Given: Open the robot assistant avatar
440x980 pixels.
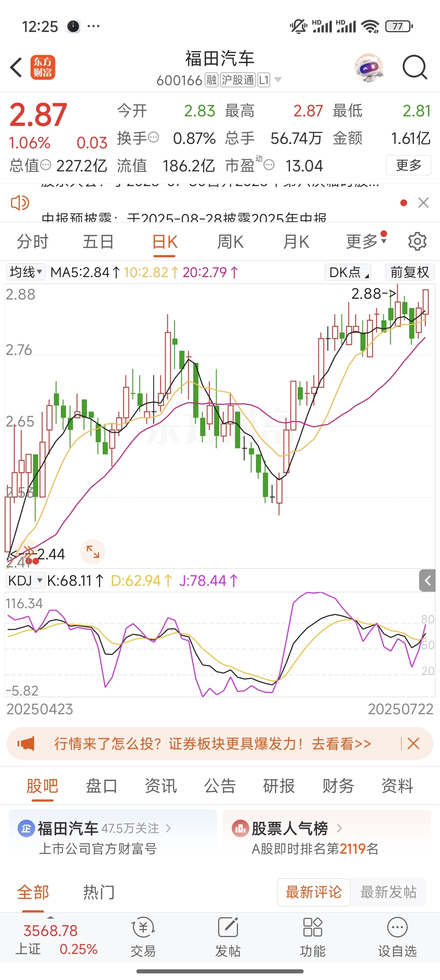Looking at the screenshot, I should point(368,68).
